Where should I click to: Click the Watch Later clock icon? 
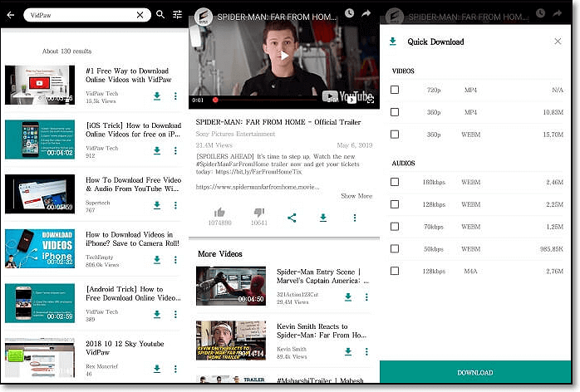[x=349, y=13]
